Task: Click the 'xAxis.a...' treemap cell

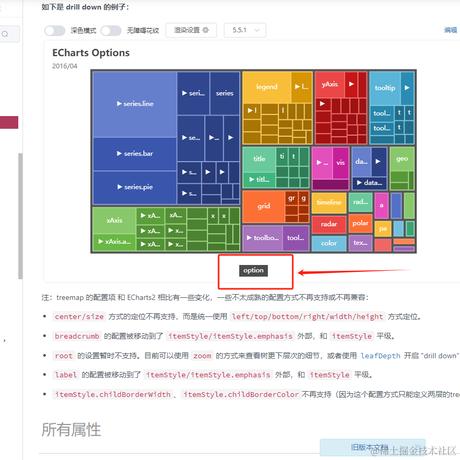Action: point(114,242)
